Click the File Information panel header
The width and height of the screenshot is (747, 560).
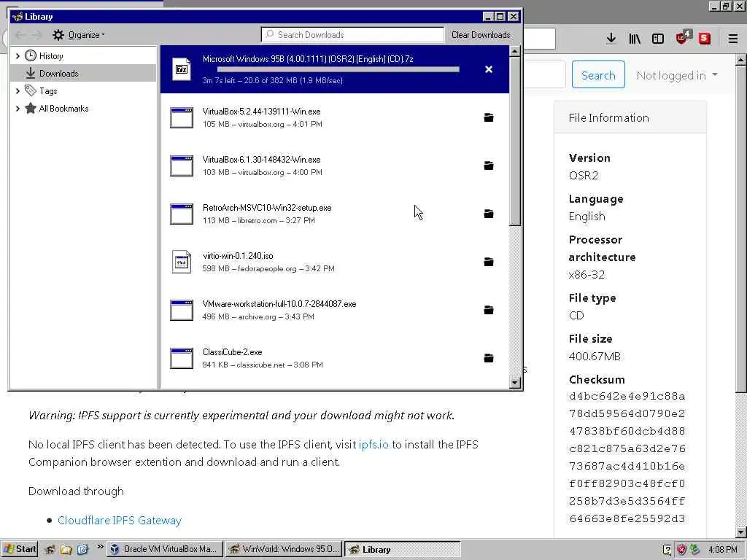pos(630,117)
